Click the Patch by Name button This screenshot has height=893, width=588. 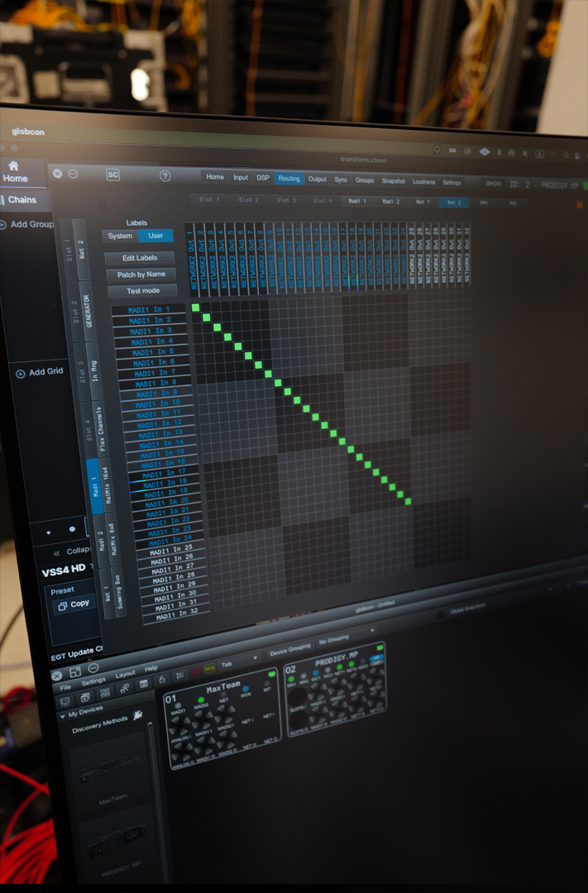(x=141, y=275)
